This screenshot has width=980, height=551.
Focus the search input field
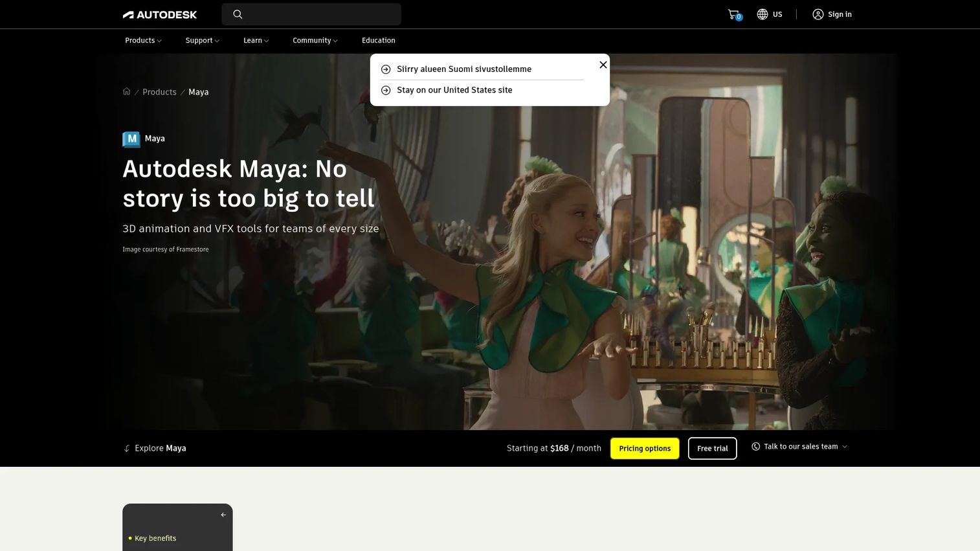coord(311,14)
